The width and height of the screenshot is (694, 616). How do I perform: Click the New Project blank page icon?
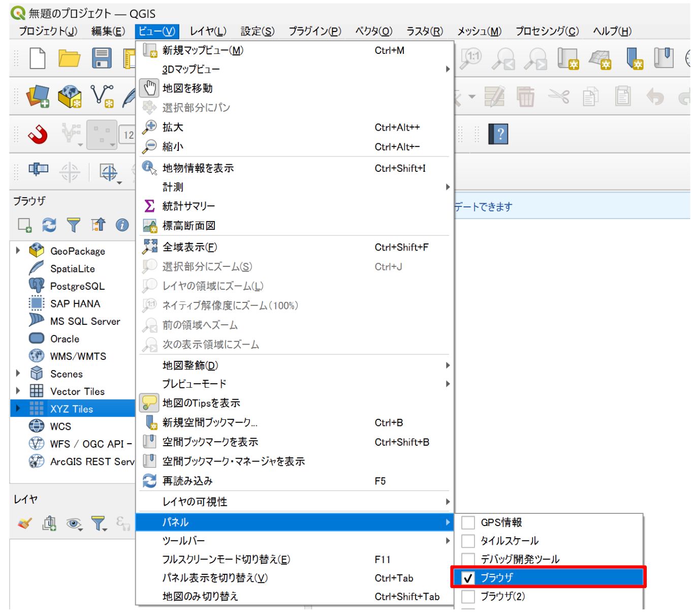38,58
